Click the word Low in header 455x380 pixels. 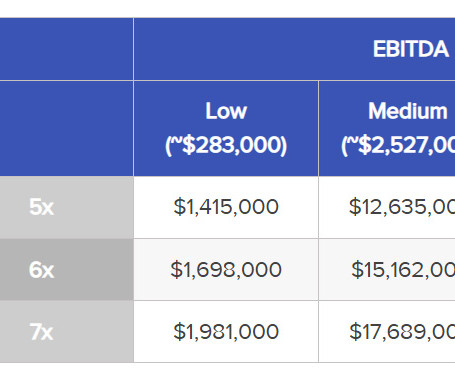tap(226, 111)
